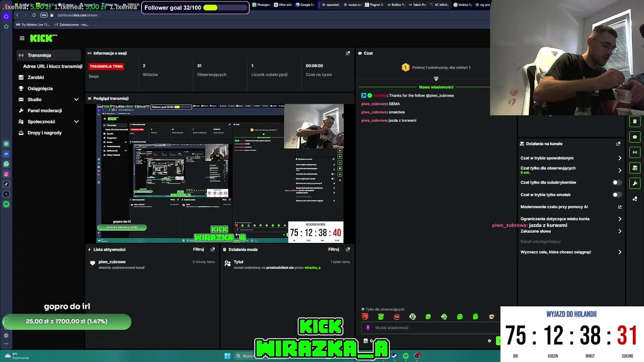Screen dimensions: 644x362
Task: Pop out the Działania na kanale panel
Action: (x=618, y=144)
